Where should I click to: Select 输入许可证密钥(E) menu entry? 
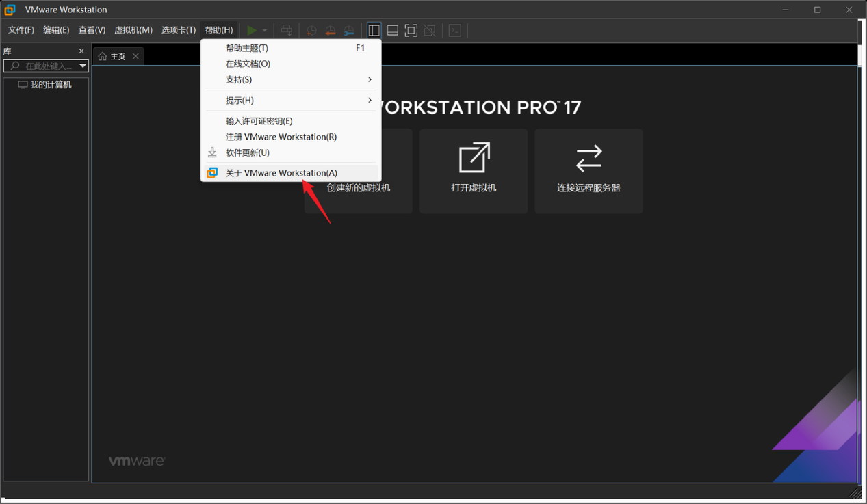(291, 121)
